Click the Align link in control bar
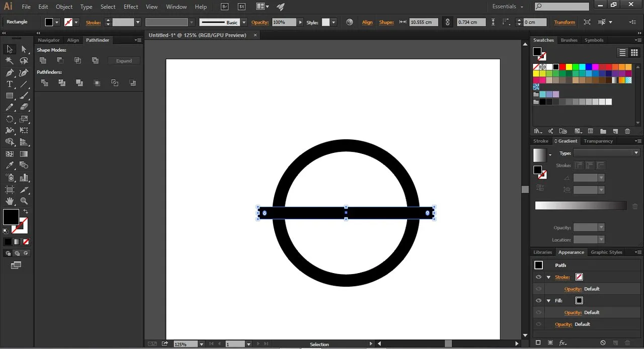This screenshot has width=644, height=349. [367, 22]
